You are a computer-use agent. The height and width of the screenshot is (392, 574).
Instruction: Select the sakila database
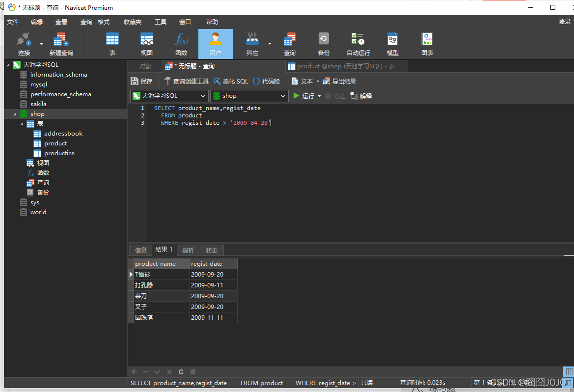(38, 104)
